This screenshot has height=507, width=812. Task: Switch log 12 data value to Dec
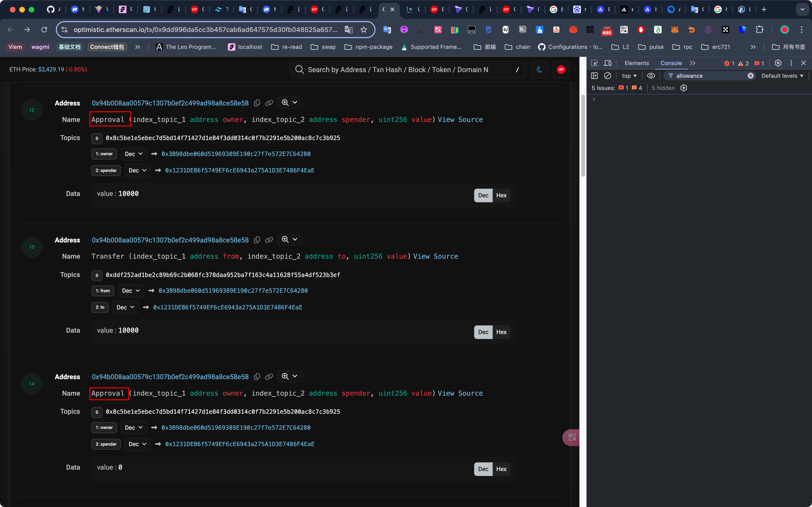click(483, 195)
